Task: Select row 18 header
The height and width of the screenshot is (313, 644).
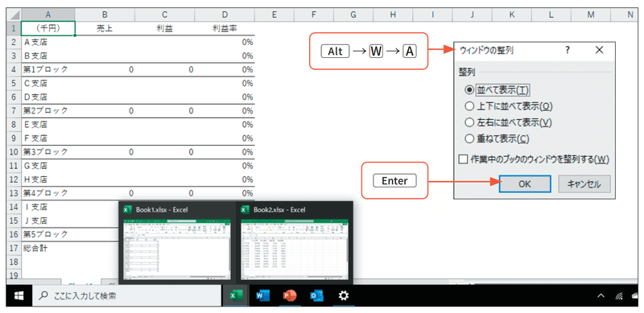Action: point(14,262)
